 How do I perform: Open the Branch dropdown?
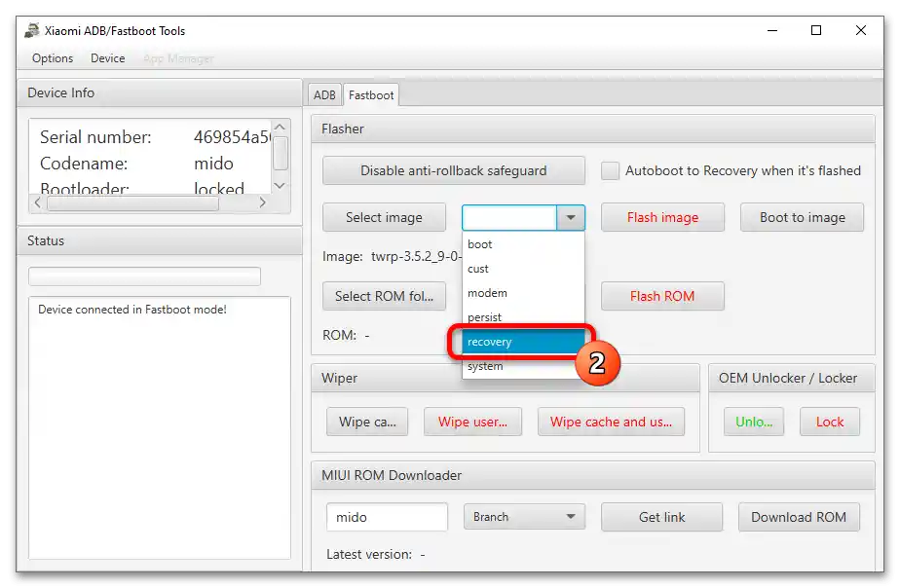[x=524, y=517]
